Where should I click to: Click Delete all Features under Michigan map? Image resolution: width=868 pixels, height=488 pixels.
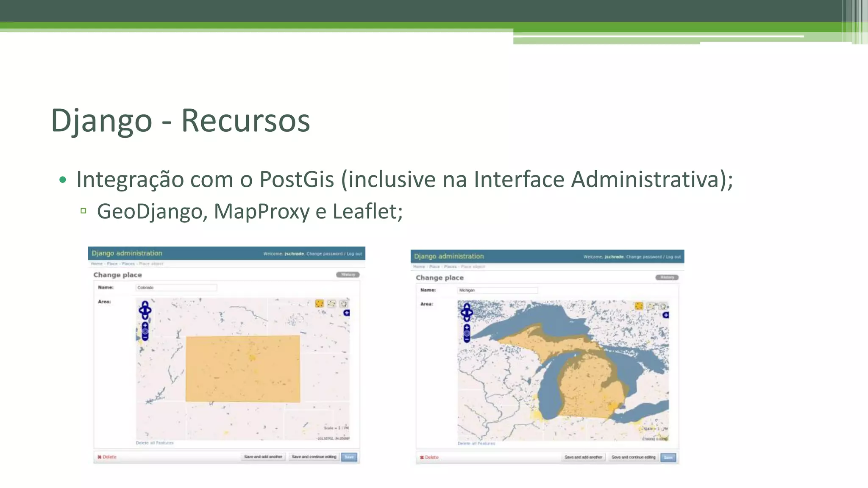coord(476,444)
